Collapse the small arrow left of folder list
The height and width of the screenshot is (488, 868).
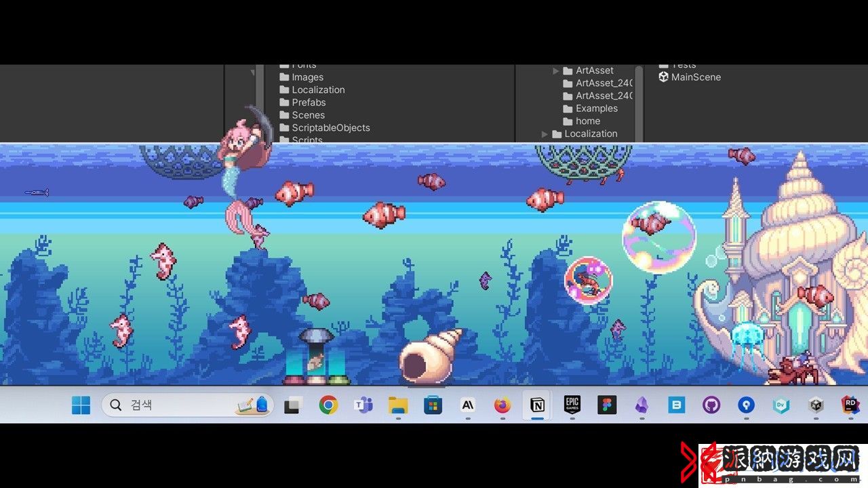coord(253,72)
